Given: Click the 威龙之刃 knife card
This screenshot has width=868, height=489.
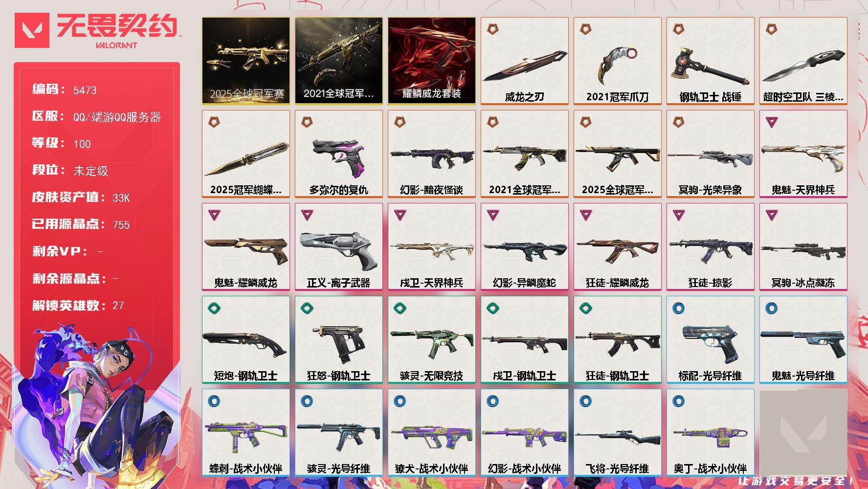Looking at the screenshot, I should 524,61.
